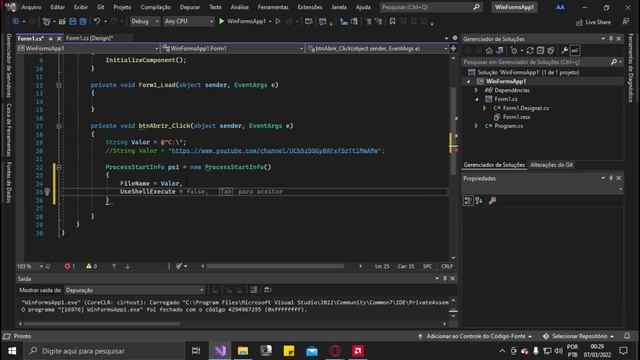
Task: Click Selecionar Repositório in status bar
Action: pyautogui.click(x=579, y=336)
